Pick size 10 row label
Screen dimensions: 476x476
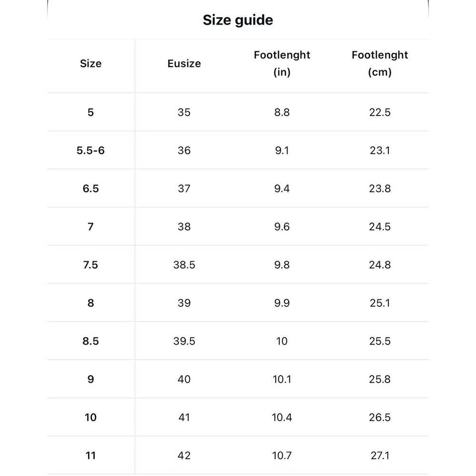coord(91,417)
